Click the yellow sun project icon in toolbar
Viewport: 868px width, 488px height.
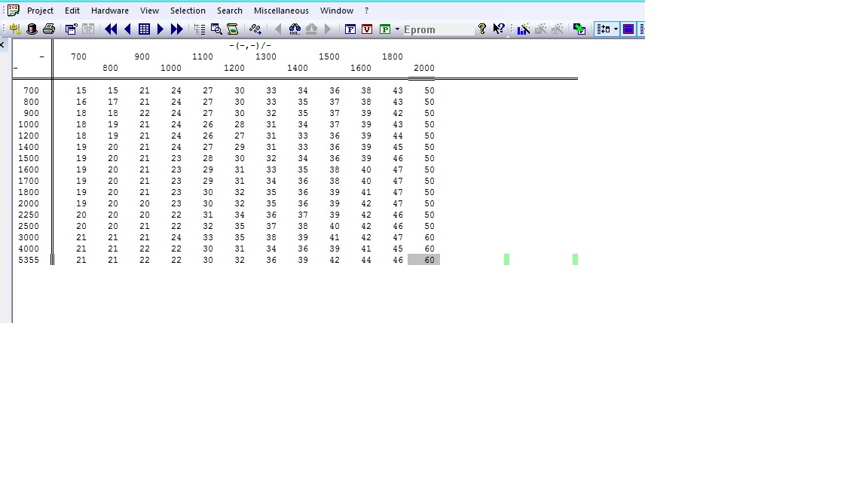(15, 29)
